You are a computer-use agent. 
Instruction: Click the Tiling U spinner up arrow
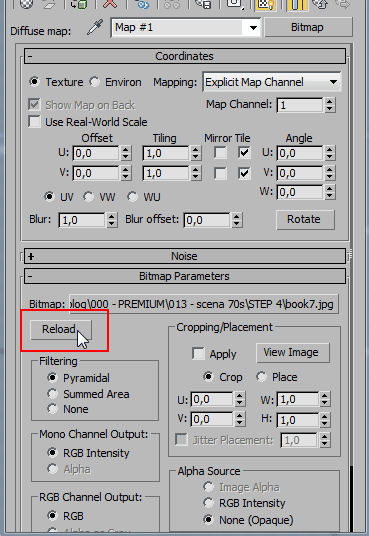coord(196,150)
